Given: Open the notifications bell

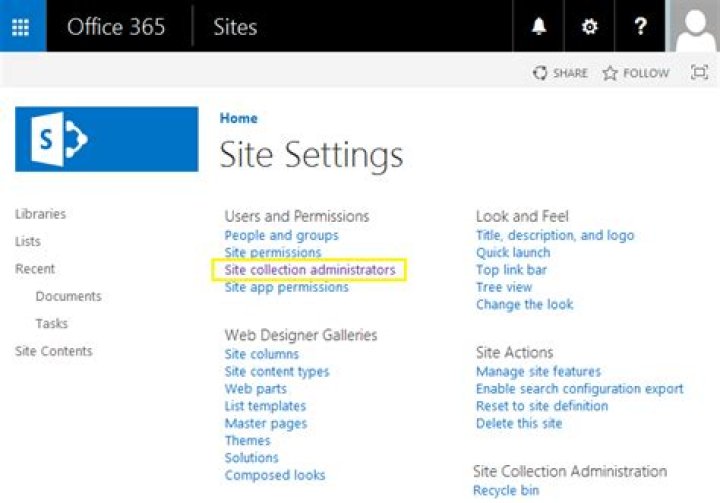Looking at the screenshot, I should coord(539,26).
